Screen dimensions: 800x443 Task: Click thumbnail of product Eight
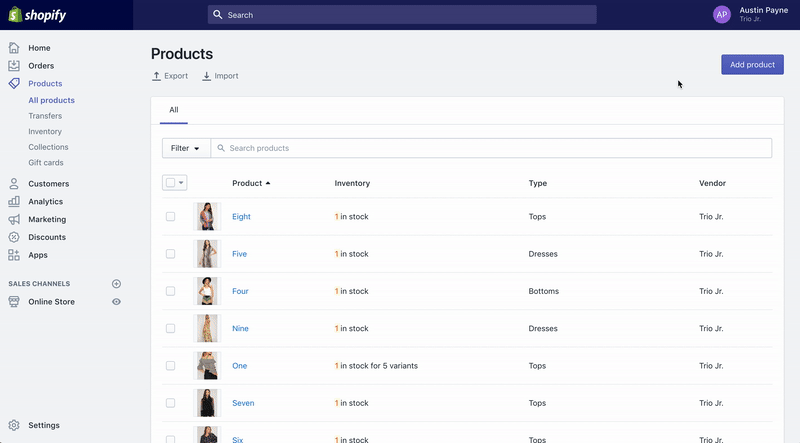pyautogui.click(x=207, y=216)
